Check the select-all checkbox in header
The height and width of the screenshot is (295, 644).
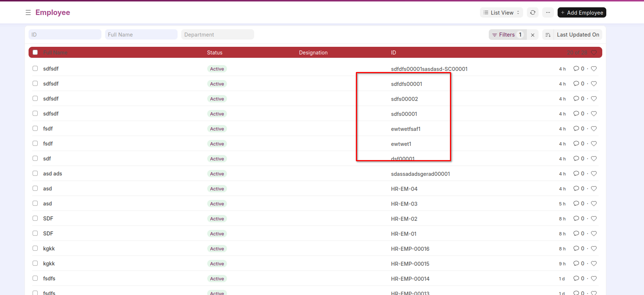[35, 52]
